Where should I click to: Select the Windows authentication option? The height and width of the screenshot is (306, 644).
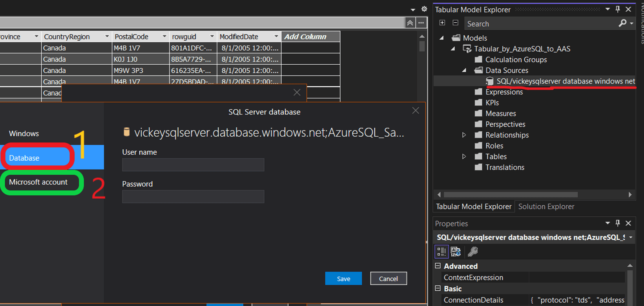pos(24,134)
